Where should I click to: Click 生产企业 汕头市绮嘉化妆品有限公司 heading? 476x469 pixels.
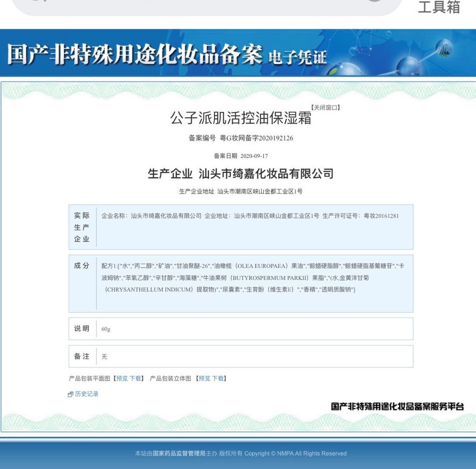[x=240, y=173]
